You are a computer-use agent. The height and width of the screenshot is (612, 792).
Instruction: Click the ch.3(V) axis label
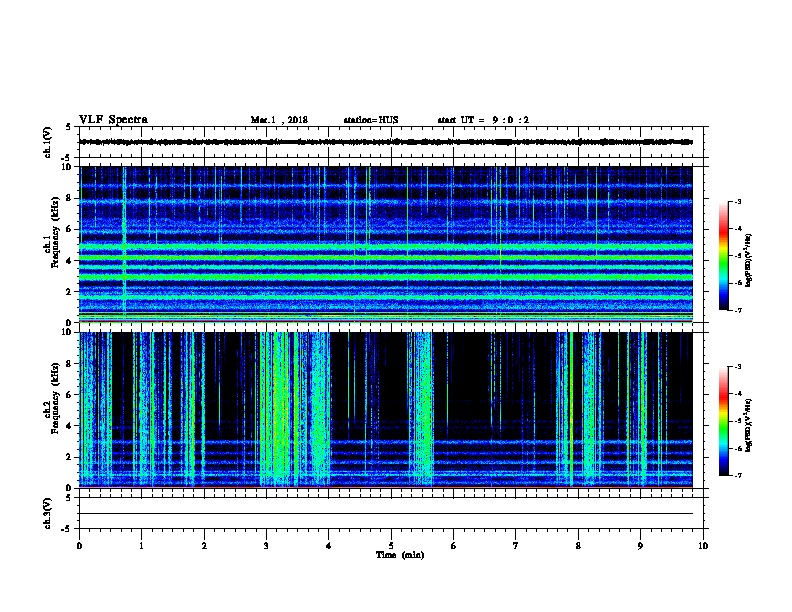tap(48, 513)
